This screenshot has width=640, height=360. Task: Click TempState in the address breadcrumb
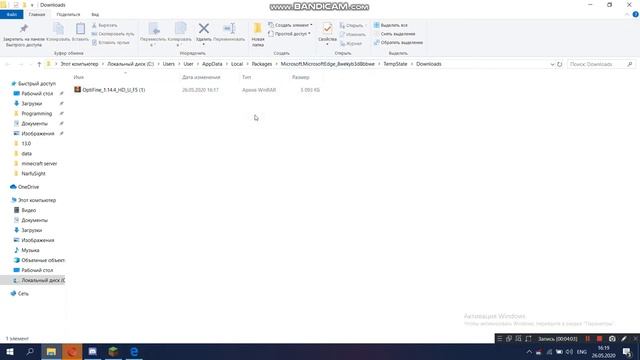(395, 64)
